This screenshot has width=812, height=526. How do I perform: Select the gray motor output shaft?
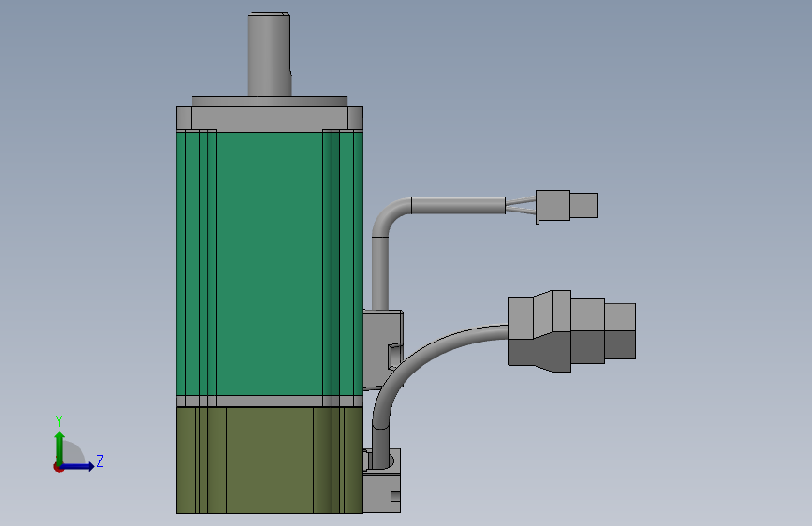click(270, 54)
